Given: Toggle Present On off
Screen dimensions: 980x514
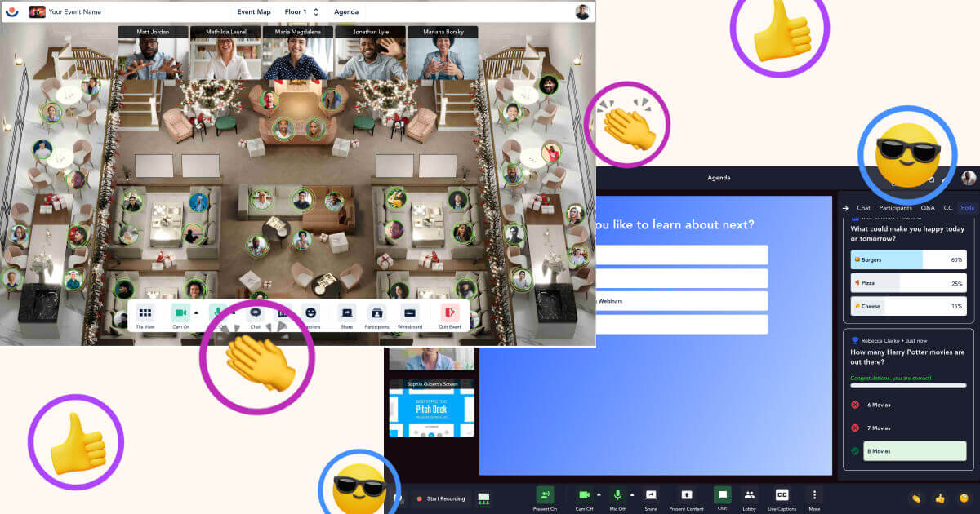Looking at the screenshot, I should pos(546,494).
